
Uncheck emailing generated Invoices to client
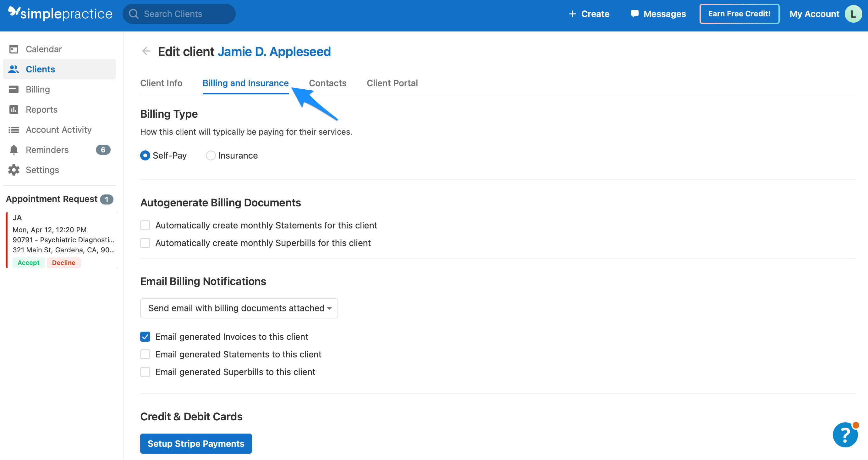pos(145,337)
